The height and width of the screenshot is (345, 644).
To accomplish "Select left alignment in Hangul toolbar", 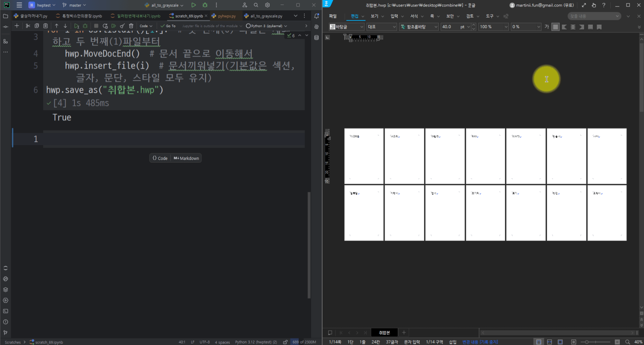I will click(x=564, y=27).
